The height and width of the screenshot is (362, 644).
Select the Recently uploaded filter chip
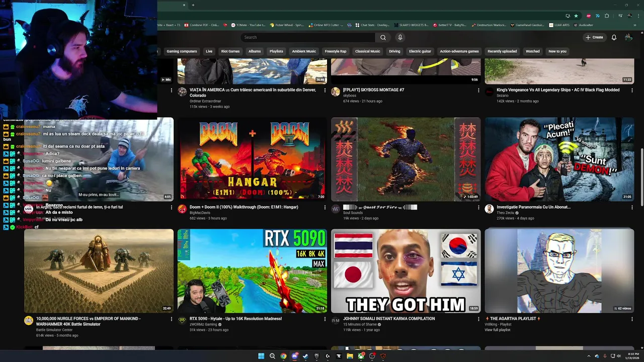pyautogui.click(x=502, y=51)
